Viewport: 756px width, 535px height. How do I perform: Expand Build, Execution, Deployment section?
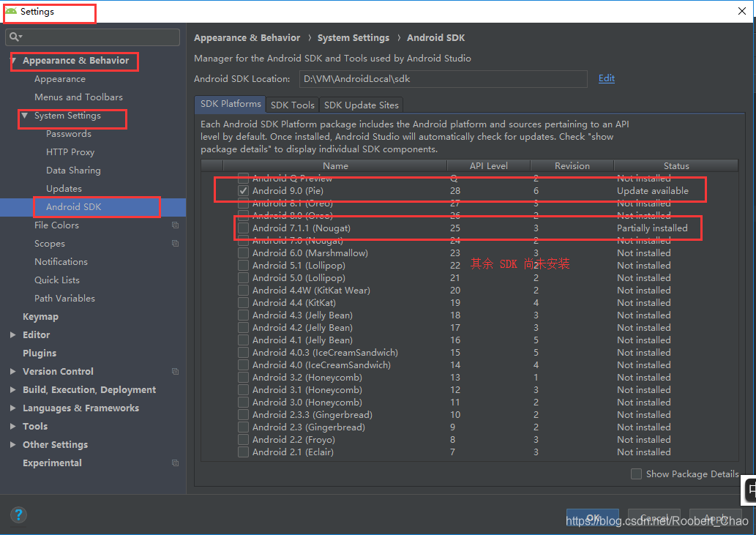13,390
